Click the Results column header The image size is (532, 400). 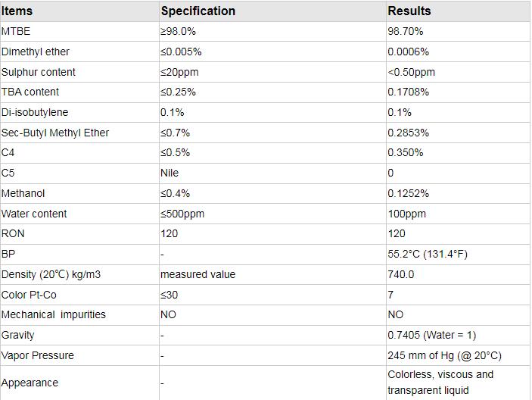coord(409,11)
